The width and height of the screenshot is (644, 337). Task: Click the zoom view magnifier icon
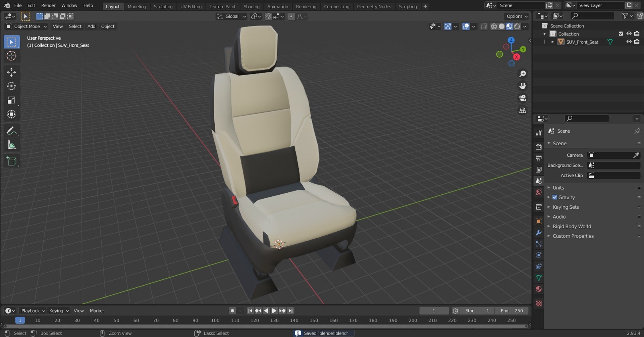click(x=523, y=74)
